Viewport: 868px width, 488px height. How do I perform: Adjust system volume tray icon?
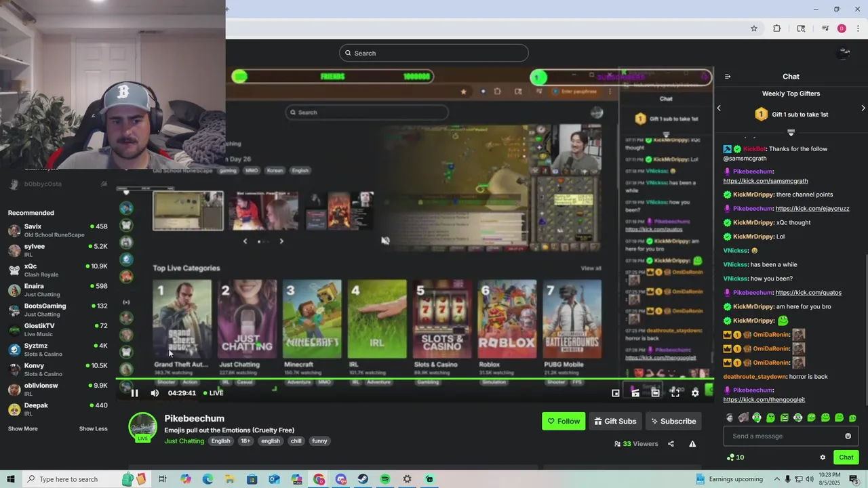click(810, 479)
